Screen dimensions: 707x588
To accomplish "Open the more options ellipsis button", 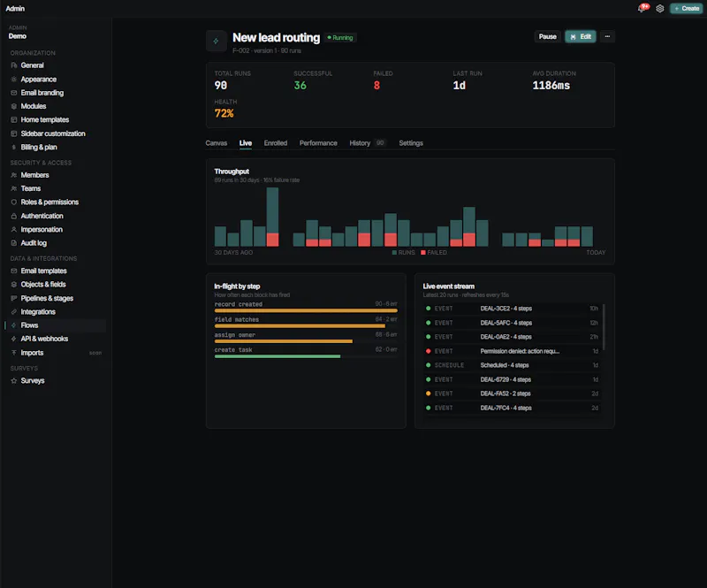I will [x=607, y=36].
